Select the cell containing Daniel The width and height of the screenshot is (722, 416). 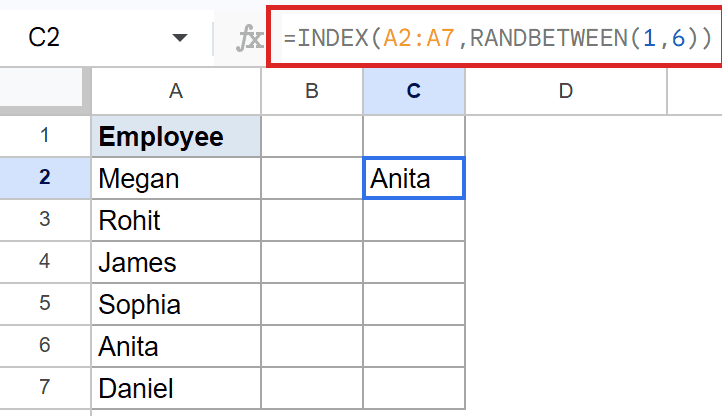[176, 387]
